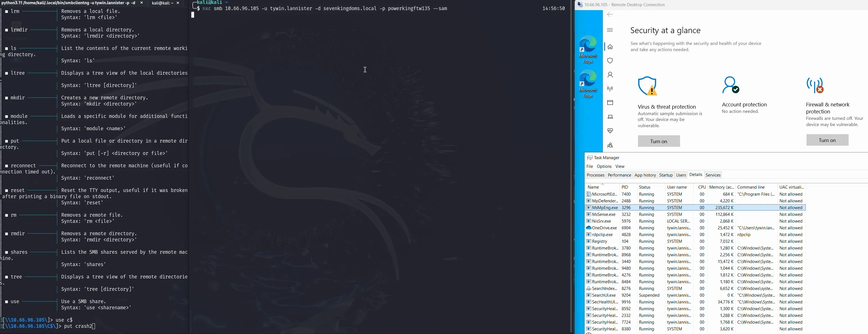Viewport: 868px width, 334px height.
Task: Open the Options menu in Task Manager
Action: point(604,166)
